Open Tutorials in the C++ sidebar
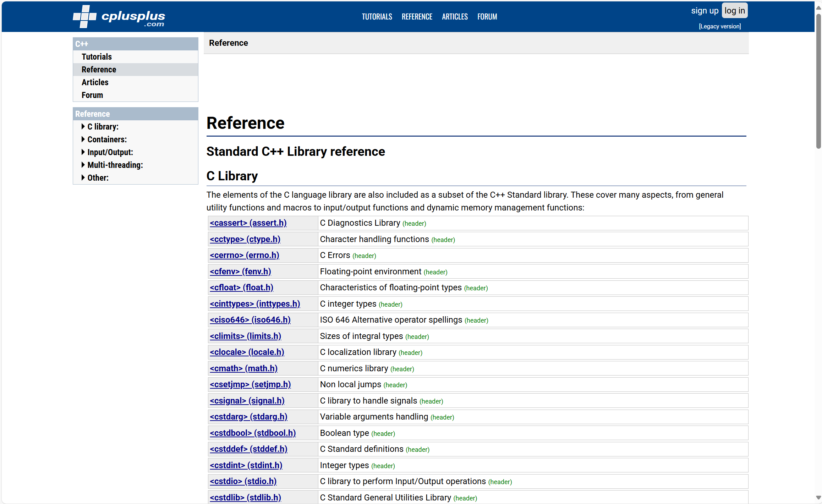The width and height of the screenshot is (822, 504). click(97, 57)
